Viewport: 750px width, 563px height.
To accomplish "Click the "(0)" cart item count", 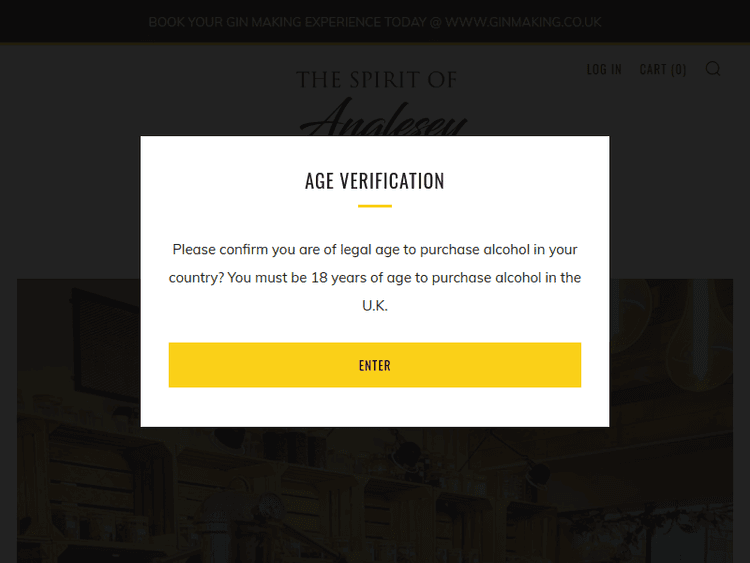I will [679, 69].
